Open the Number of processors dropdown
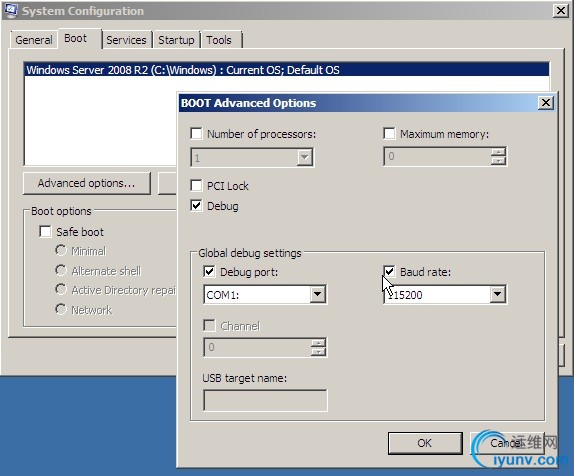Image resolution: width=574 pixels, height=476 pixels. 305,157
